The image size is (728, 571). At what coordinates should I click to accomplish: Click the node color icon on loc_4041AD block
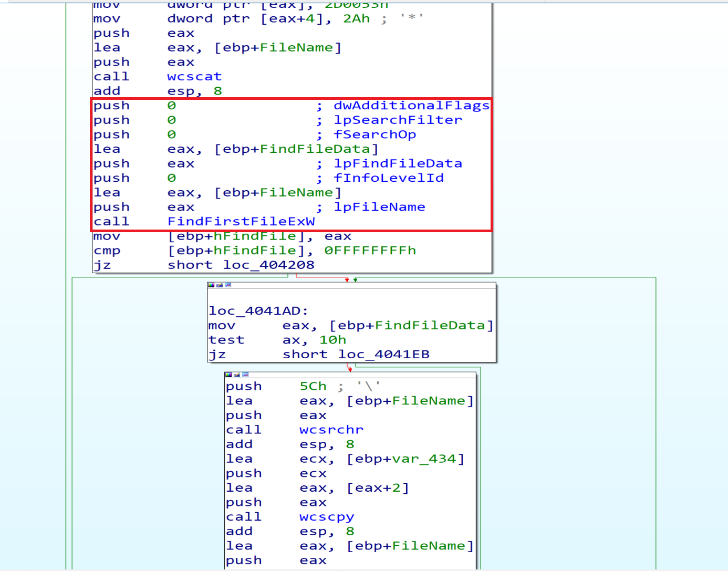tap(211, 285)
